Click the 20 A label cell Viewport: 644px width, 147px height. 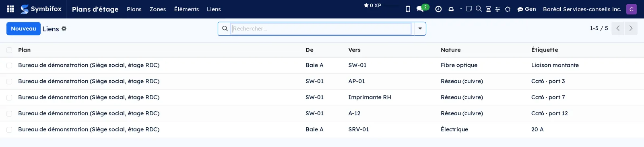[537, 129]
